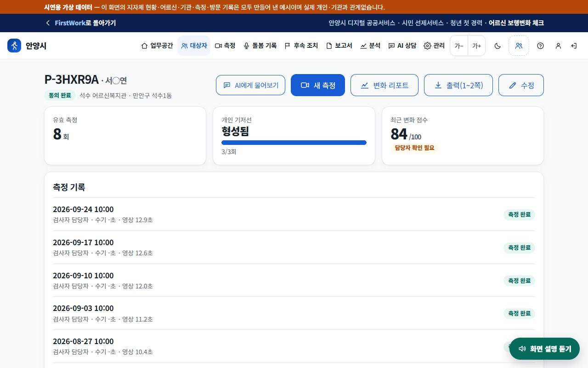Image resolution: width=588 pixels, height=368 pixels.
Task: Open the 대상자 menu item
Action: (x=194, y=46)
